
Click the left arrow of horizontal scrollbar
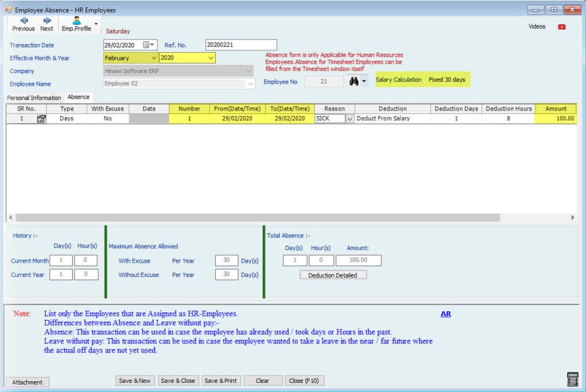coord(11,217)
